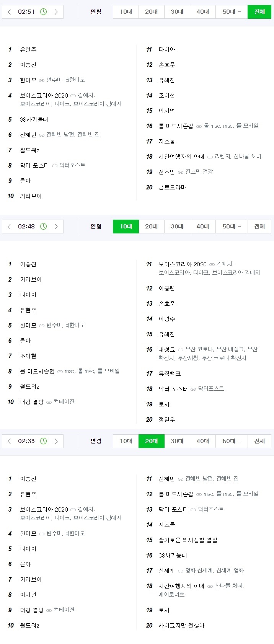Image resolution: width=274 pixels, height=644 pixels.
Task: Select the 10대 tab in the 02:51 panel
Action: point(126,12)
